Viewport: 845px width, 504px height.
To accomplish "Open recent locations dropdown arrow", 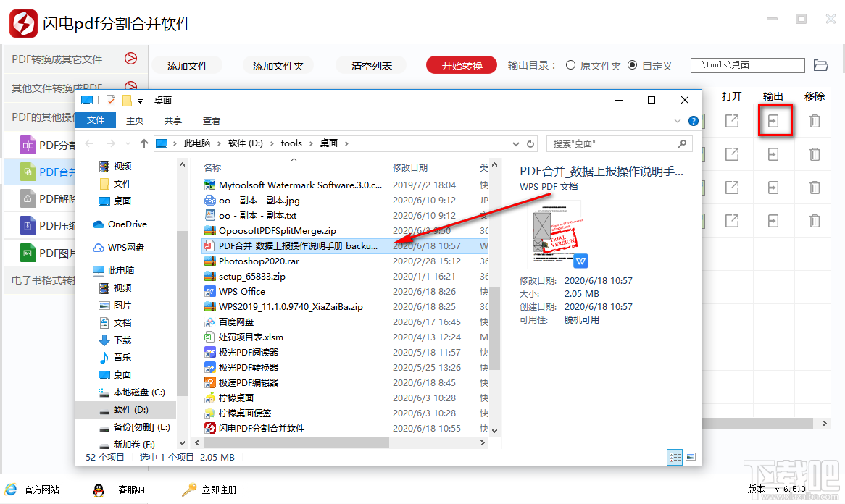I will [128, 144].
